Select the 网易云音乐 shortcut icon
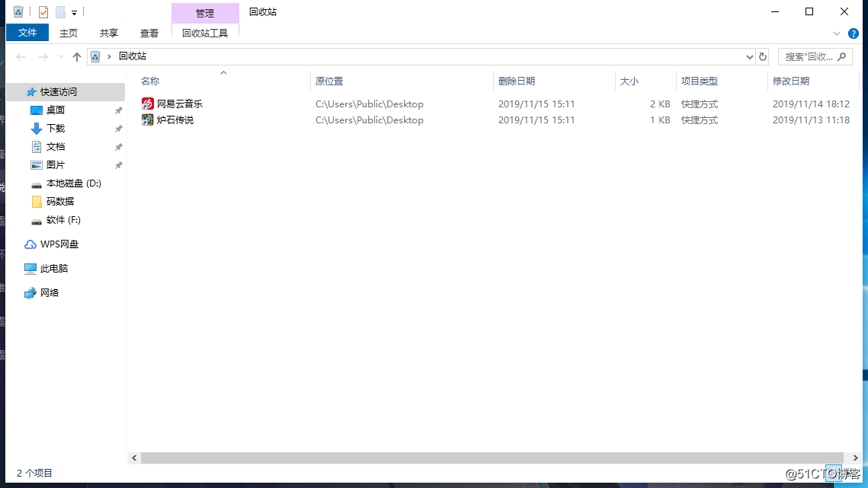 click(x=147, y=104)
